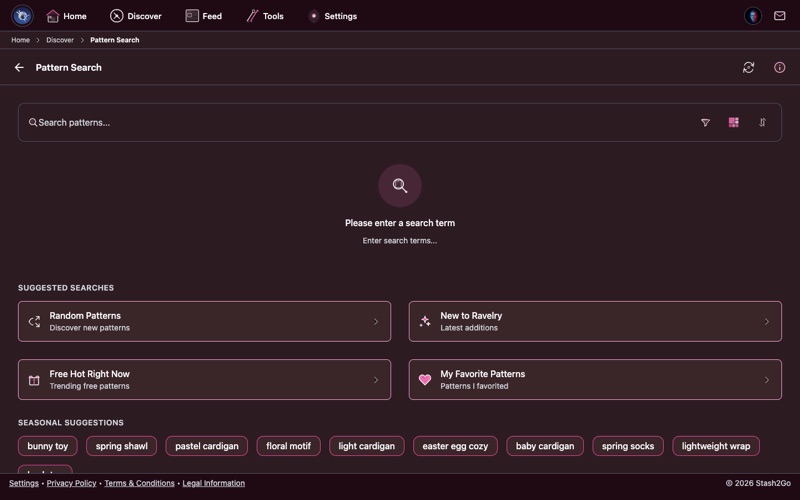Screen dimensions: 800x500
Task: Open the mail inbox icon
Action: tap(779, 16)
